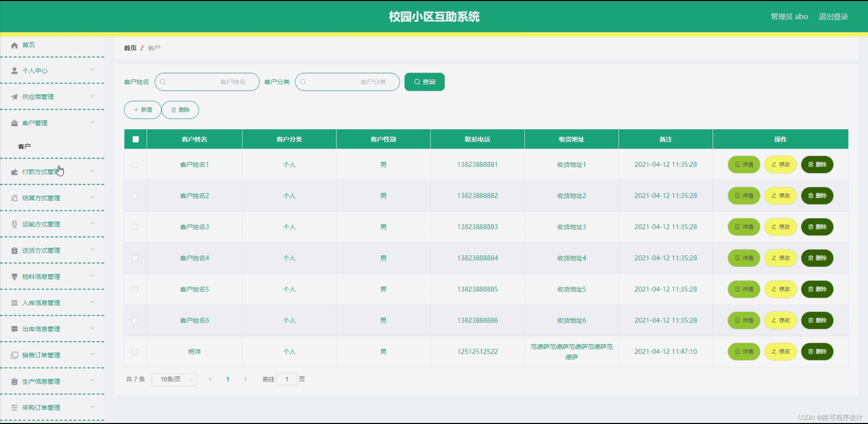Click 首页 in the breadcrumb trail

130,48
